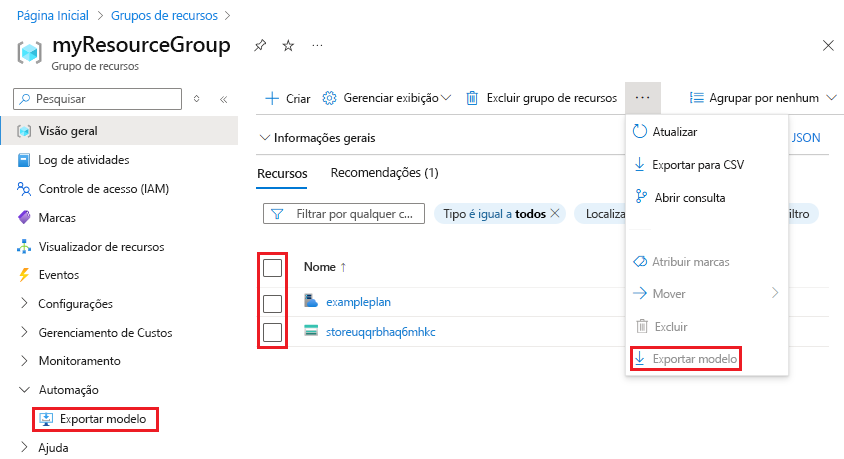Toggle expand/collapse arrows next to search box
844x459 pixels.
197,99
